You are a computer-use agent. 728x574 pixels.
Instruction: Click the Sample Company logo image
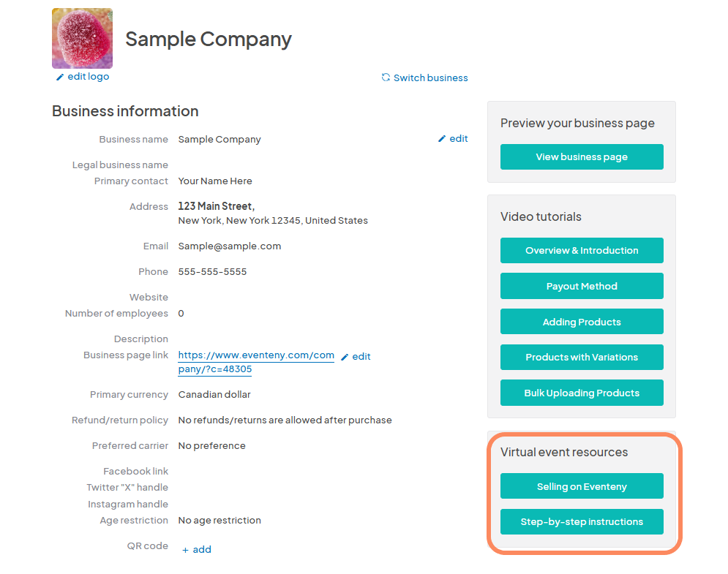click(x=81, y=37)
